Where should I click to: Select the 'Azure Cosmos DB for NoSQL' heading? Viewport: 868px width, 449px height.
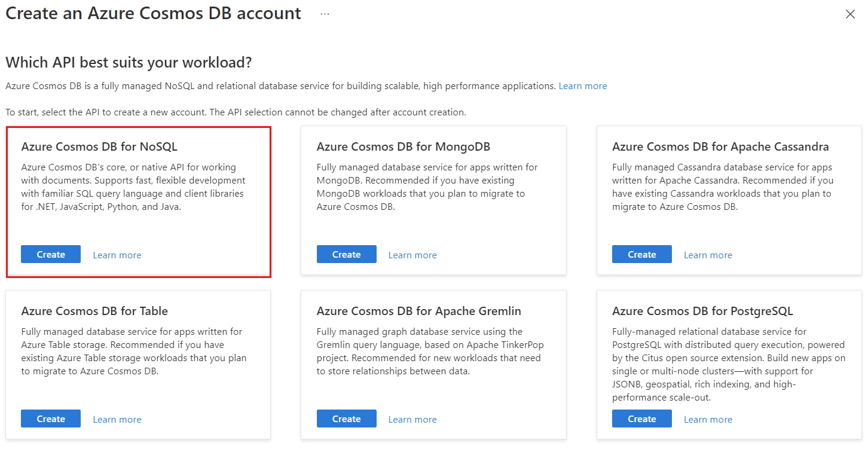[99, 146]
